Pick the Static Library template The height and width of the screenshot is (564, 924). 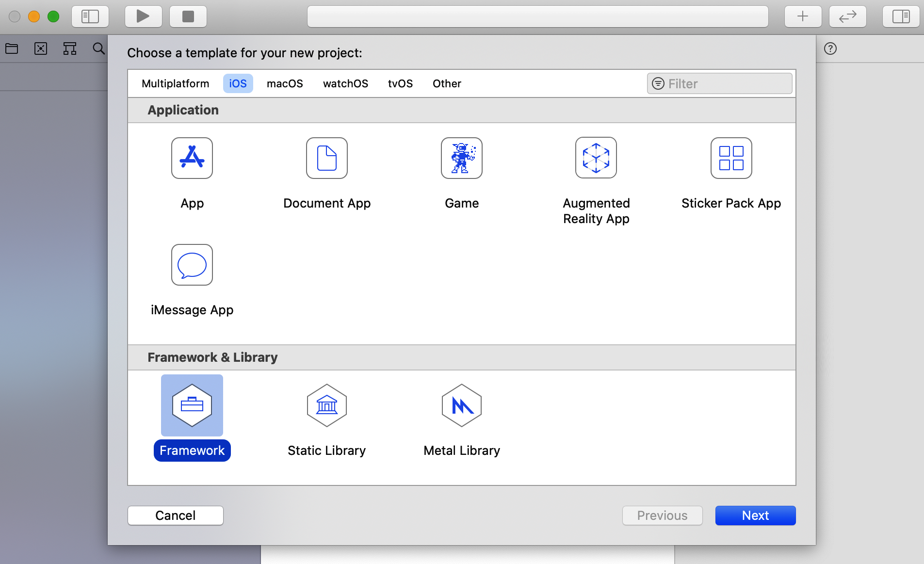point(327,405)
